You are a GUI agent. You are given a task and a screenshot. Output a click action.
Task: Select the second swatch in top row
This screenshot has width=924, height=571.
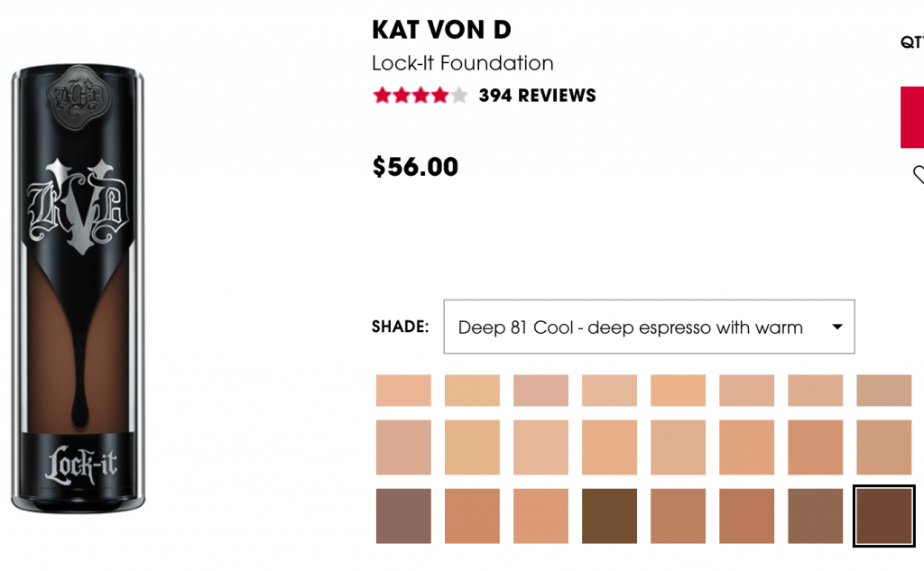[x=472, y=390]
